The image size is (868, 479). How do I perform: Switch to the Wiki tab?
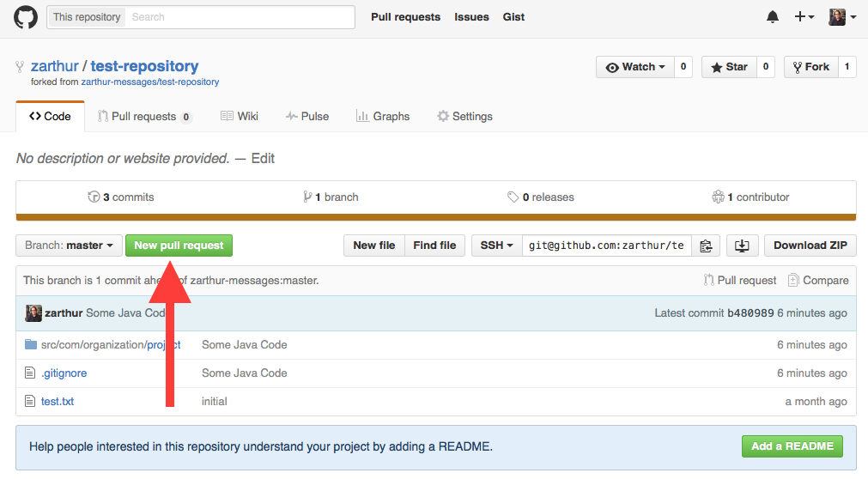click(x=240, y=116)
